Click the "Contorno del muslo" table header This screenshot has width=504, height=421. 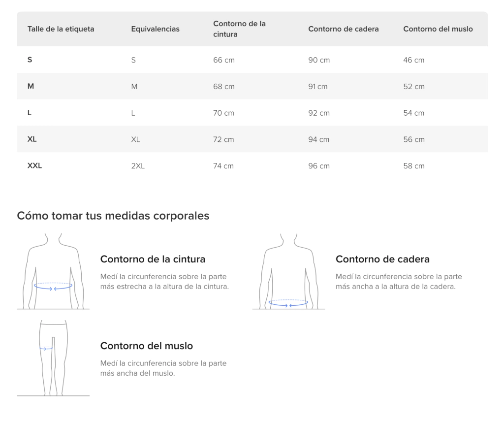[x=438, y=29]
